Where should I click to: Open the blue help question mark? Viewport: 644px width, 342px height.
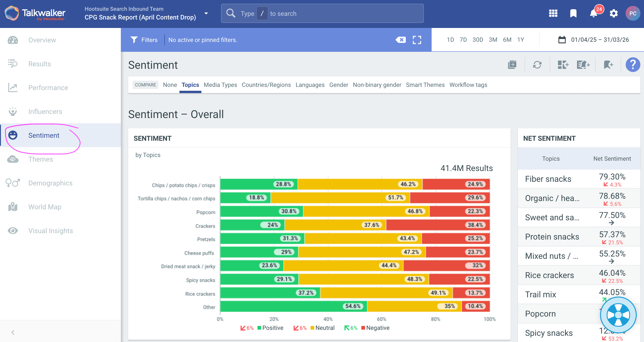click(633, 65)
